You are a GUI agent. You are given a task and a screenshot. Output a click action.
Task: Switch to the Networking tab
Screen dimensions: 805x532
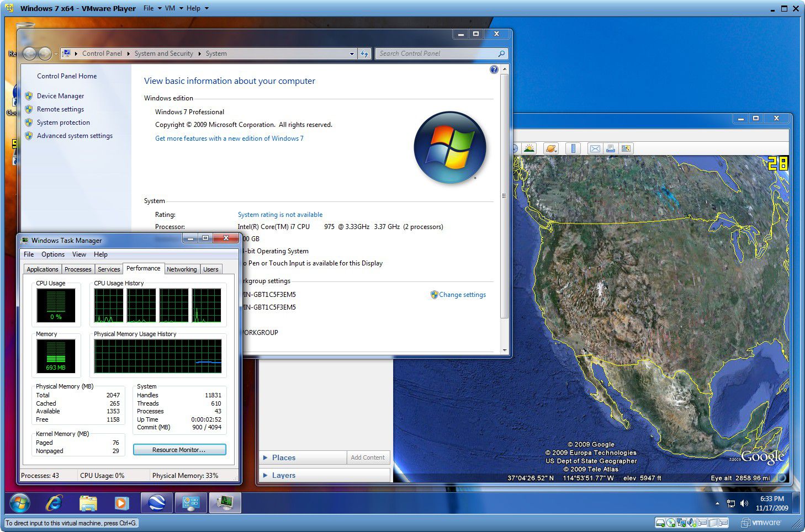click(x=182, y=269)
